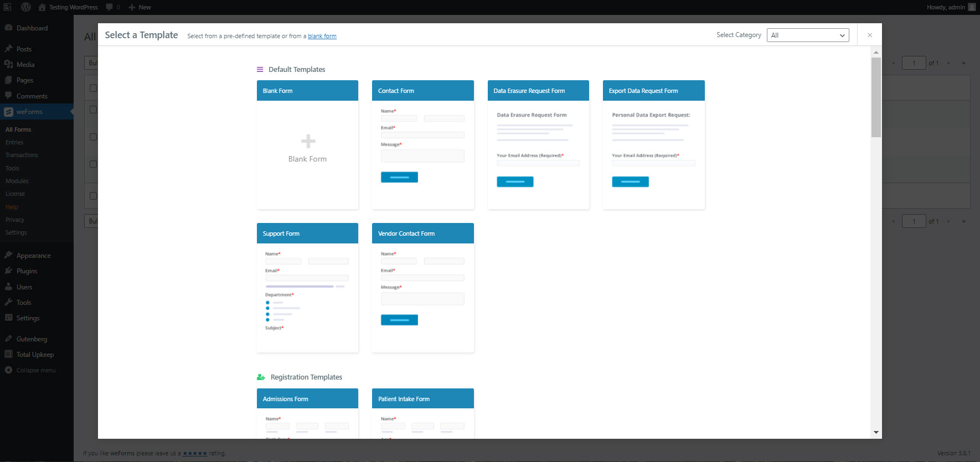Open Modules under weForms
Viewport: 980px width, 462px height.
17,181
